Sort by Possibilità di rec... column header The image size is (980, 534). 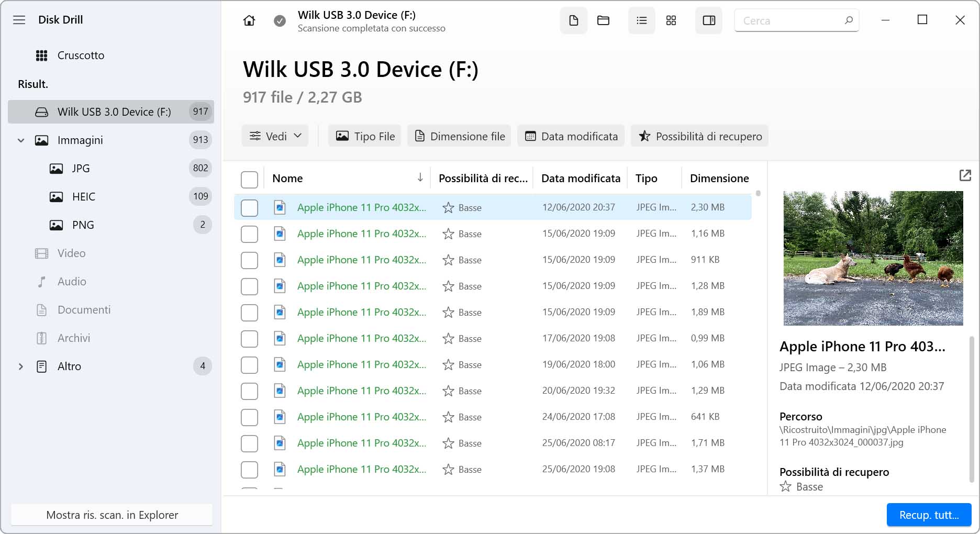coord(483,179)
